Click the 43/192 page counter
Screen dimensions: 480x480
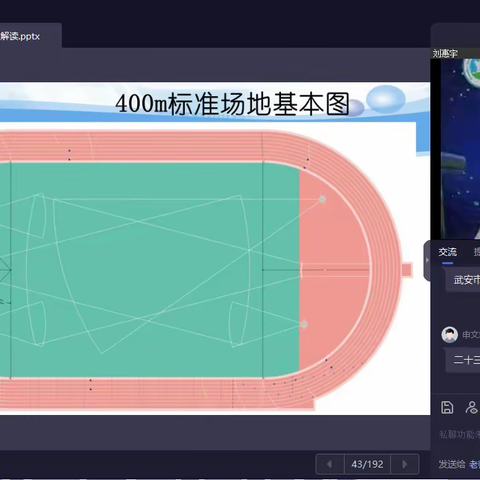[367, 464]
